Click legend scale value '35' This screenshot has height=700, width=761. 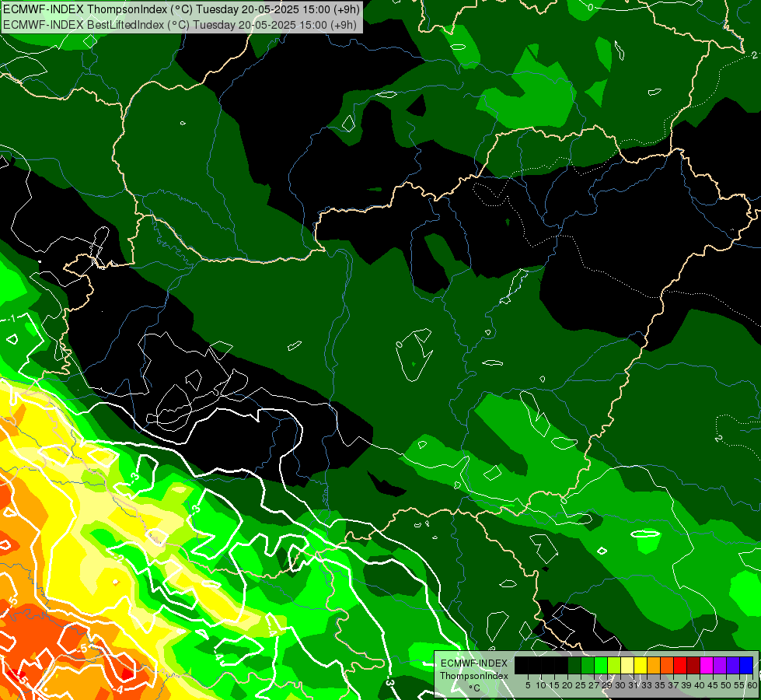(x=660, y=685)
